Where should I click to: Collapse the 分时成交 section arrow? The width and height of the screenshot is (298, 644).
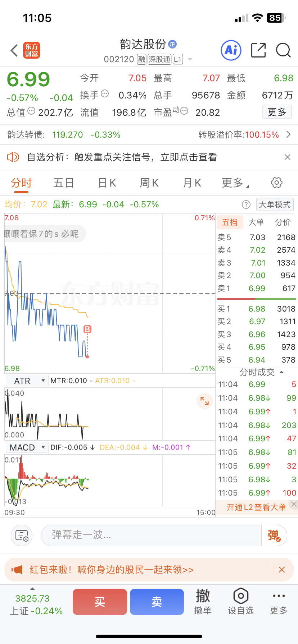281,372
